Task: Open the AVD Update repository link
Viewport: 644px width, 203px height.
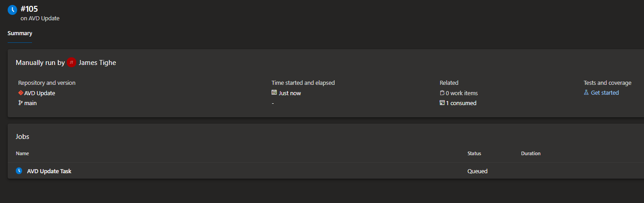Action: (x=40, y=93)
